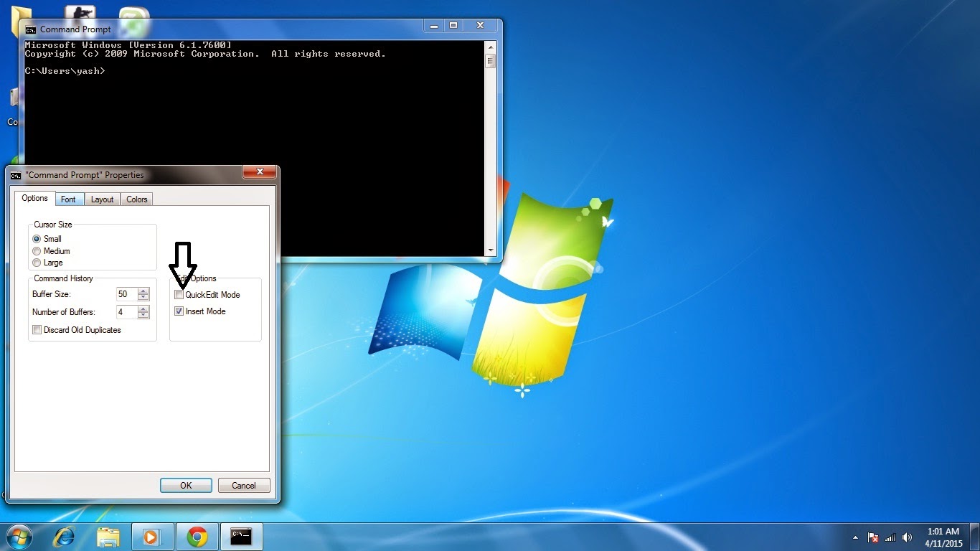
Task: Show hidden system tray icons
Action: point(855,537)
